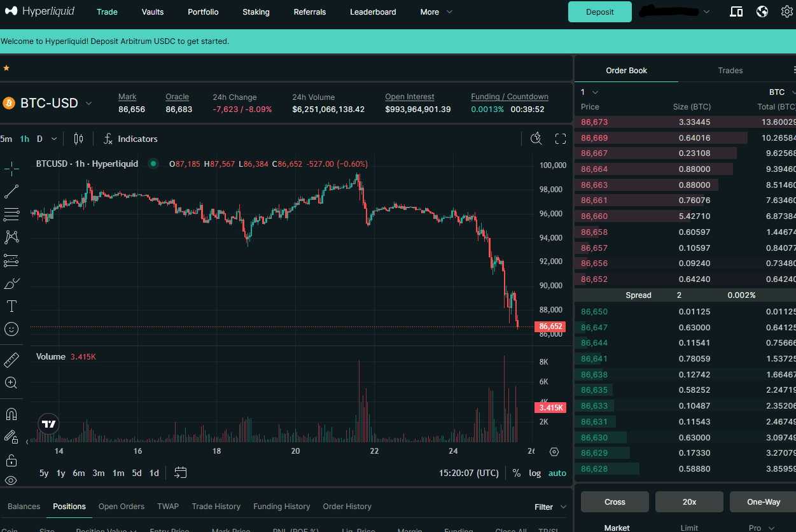The height and width of the screenshot is (532, 796).
Task: Open the forecasting and measurement tools
Action: (x=11, y=260)
